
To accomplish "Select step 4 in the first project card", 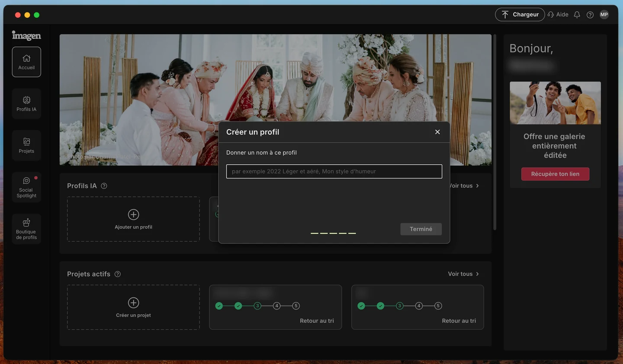I will pyautogui.click(x=277, y=306).
